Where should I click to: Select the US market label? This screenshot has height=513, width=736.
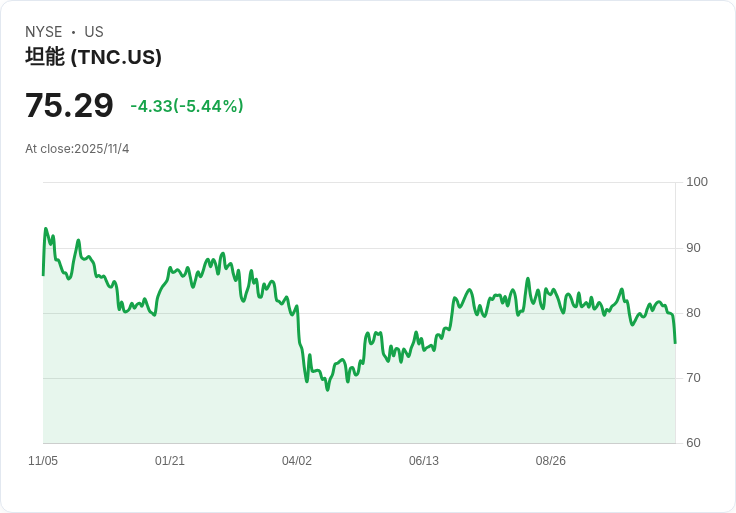tap(94, 32)
